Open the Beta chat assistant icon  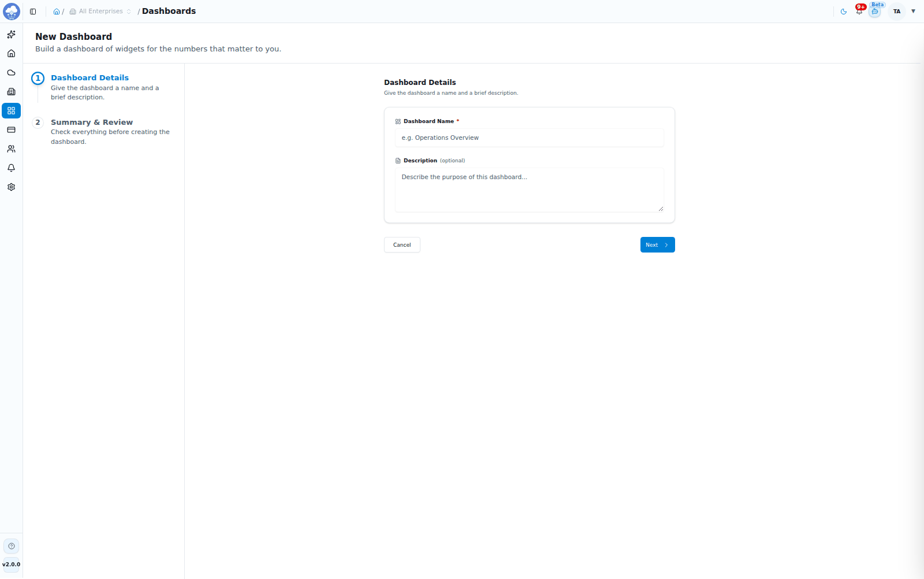[875, 12]
